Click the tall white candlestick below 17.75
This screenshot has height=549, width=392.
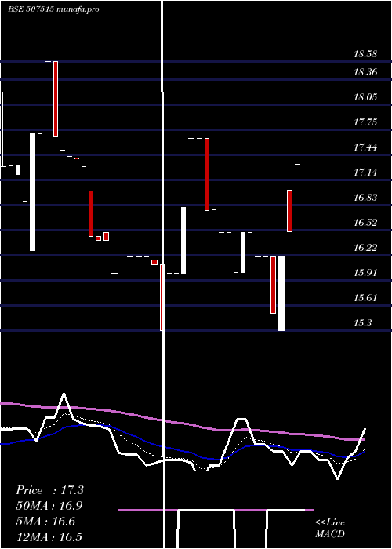(33, 192)
